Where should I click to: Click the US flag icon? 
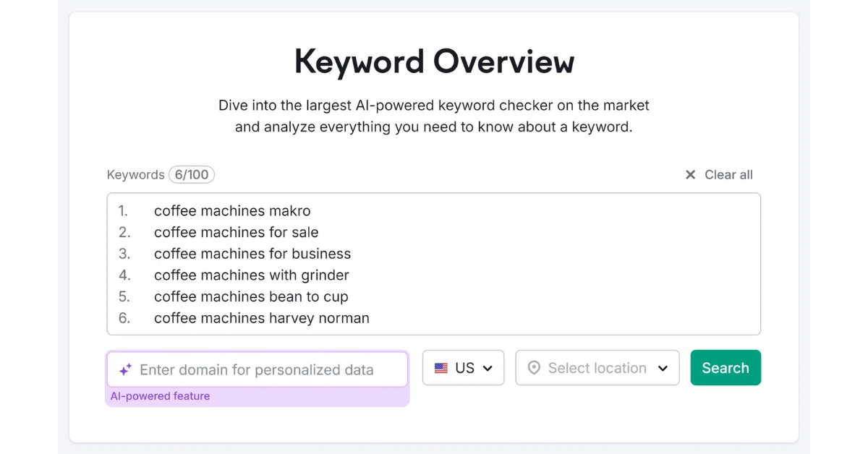click(x=441, y=368)
